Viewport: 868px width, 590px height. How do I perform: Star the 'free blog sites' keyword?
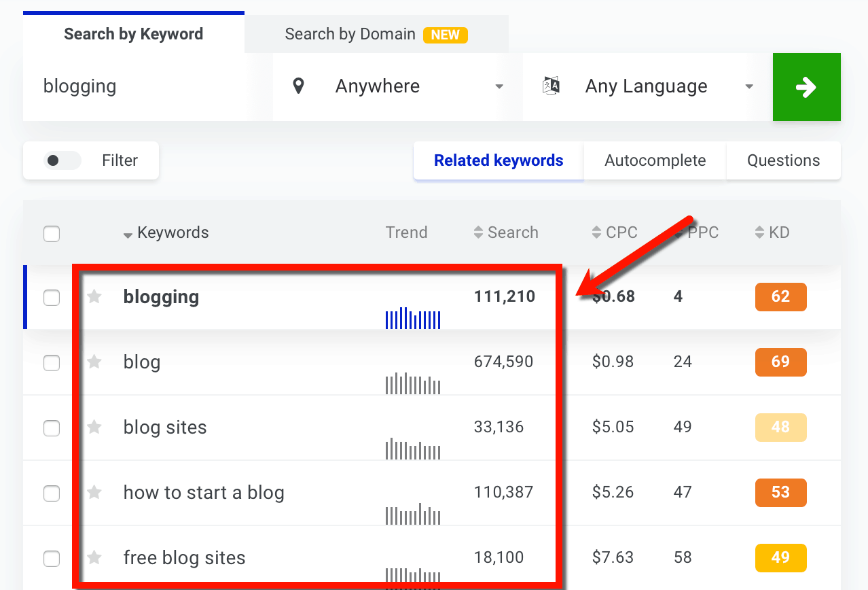coord(94,558)
